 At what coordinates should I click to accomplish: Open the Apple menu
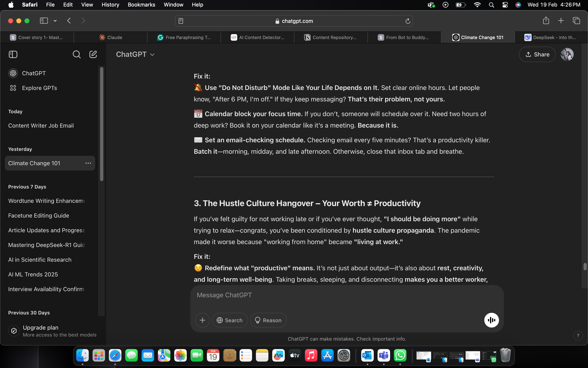[x=11, y=5]
